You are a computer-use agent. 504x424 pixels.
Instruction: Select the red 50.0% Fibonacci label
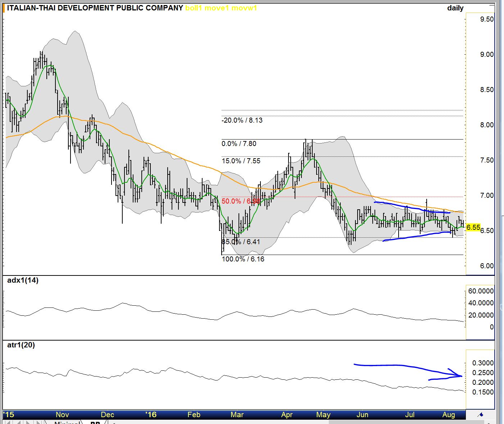point(241,201)
